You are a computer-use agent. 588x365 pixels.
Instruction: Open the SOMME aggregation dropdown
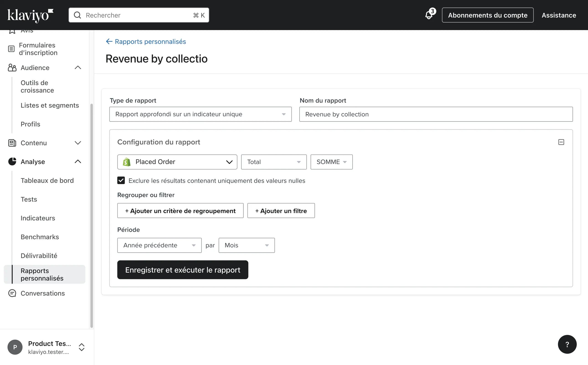pyautogui.click(x=331, y=162)
